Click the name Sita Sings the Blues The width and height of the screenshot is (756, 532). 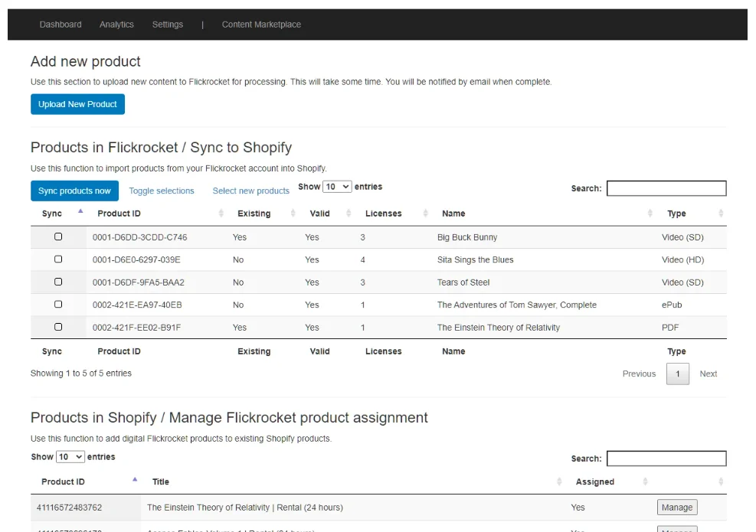476,259
